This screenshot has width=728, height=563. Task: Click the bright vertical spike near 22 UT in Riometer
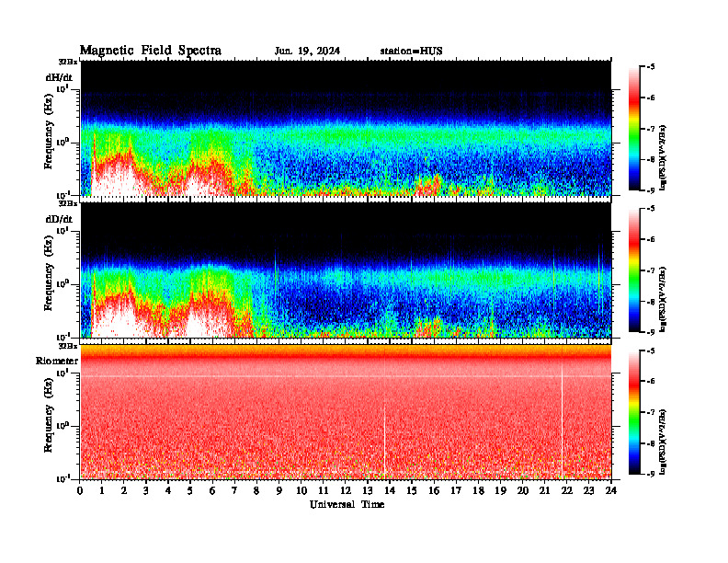562,420
